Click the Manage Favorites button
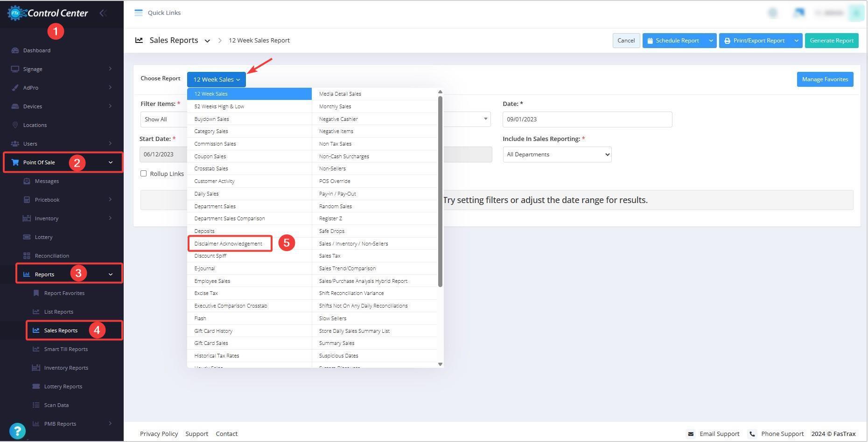Viewport: 868px width, 442px height. tap(825, 79)
